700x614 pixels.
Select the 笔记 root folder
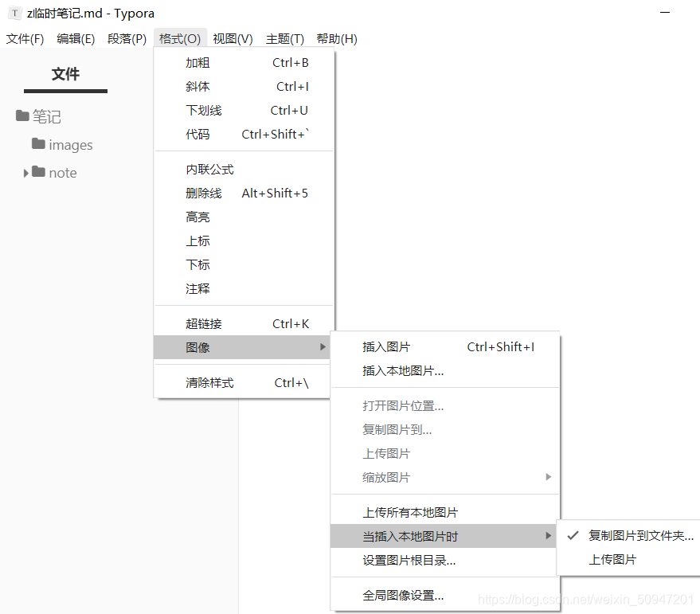click(x=46, y=116)
